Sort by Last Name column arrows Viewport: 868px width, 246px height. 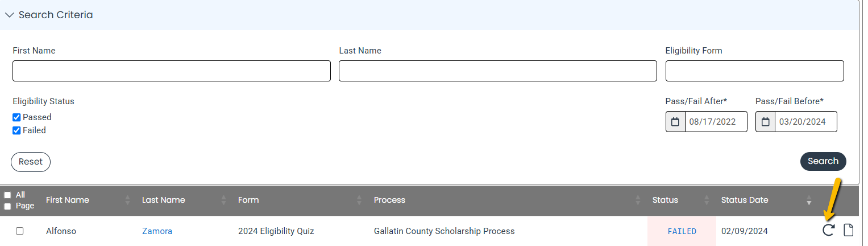[x=224, y=200]
